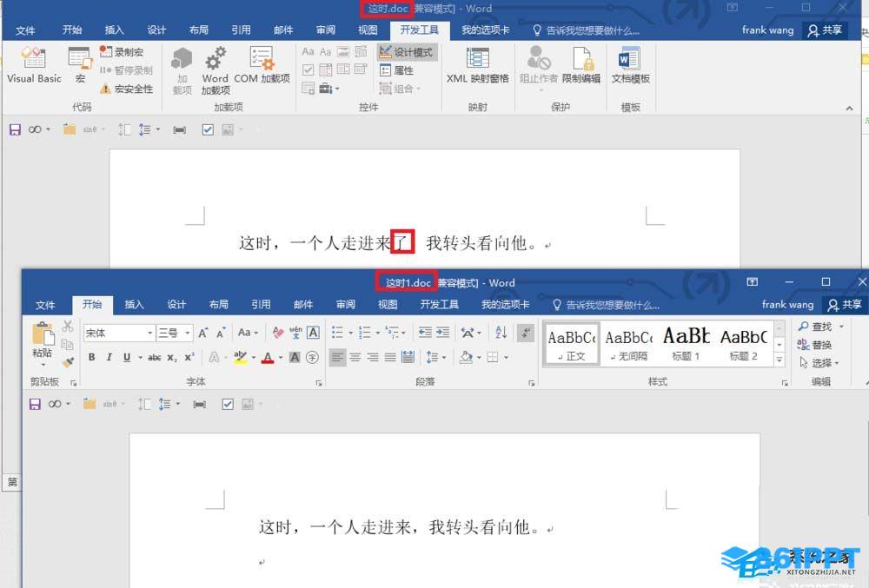Open font color dropdown arrow
869x588 pixels.
click(x=280, y=357)
